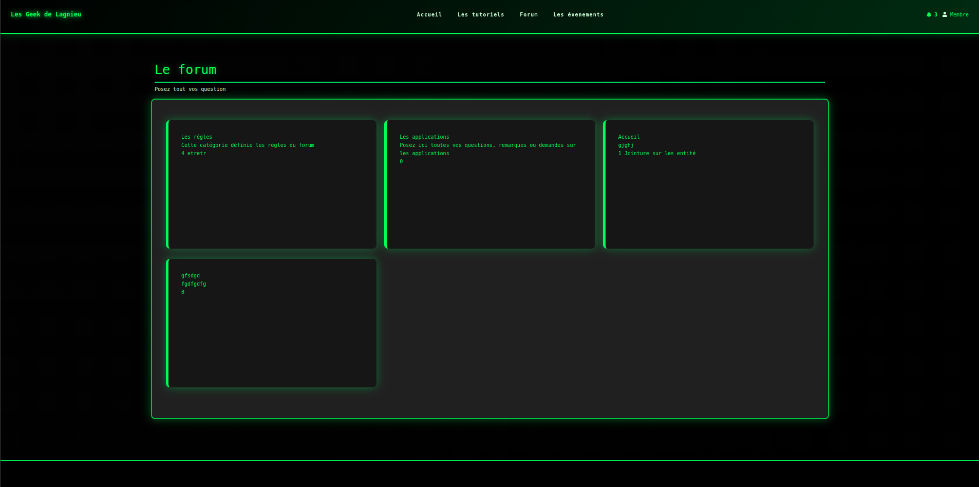Screen dimensions: 980x487
Task: Click the etretr topic in Les règles
Action: pos(196,154)
